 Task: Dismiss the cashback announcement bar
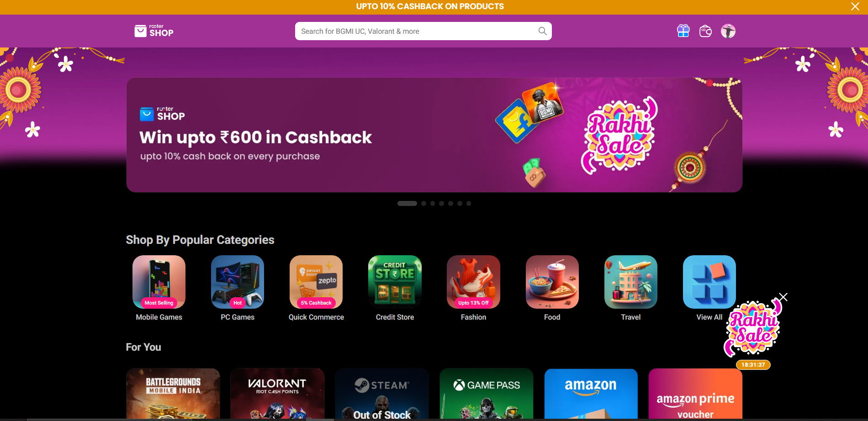855,6
